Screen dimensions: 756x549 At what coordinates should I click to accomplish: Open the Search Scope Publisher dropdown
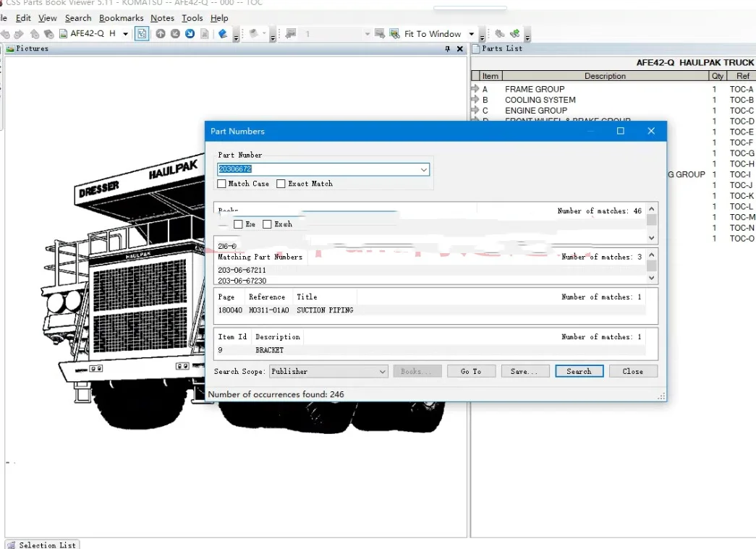pyautogui.click(x=382, y=372)
